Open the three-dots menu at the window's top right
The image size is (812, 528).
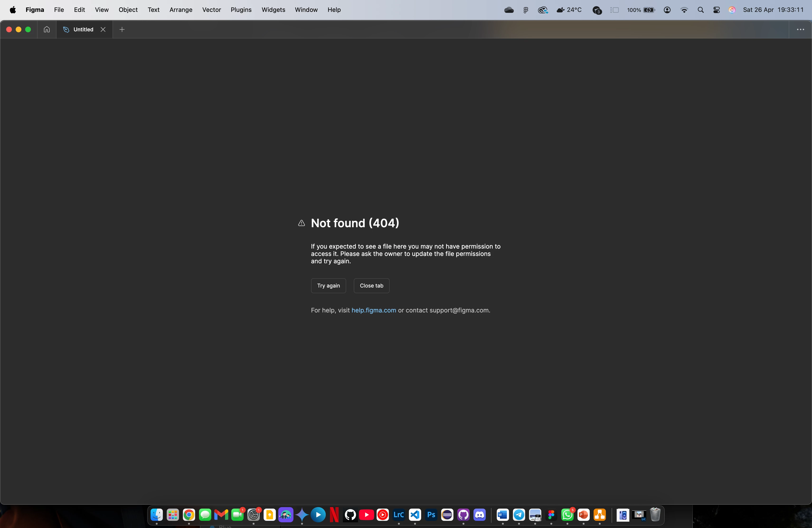pos(800,29)
